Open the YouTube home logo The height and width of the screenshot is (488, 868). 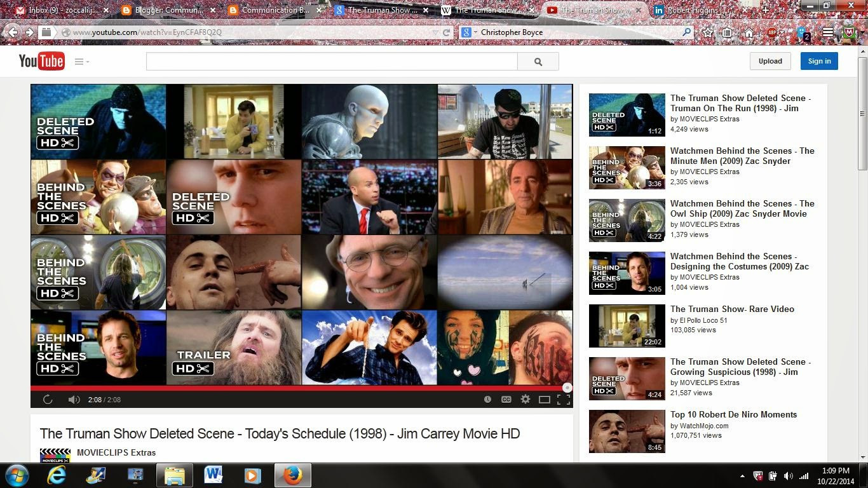[41, 61]
